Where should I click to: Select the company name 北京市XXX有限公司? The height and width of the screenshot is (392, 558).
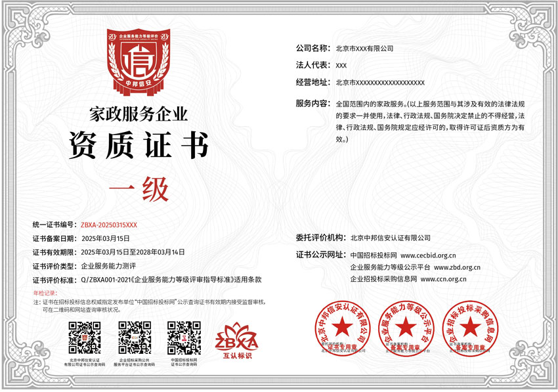364,49
